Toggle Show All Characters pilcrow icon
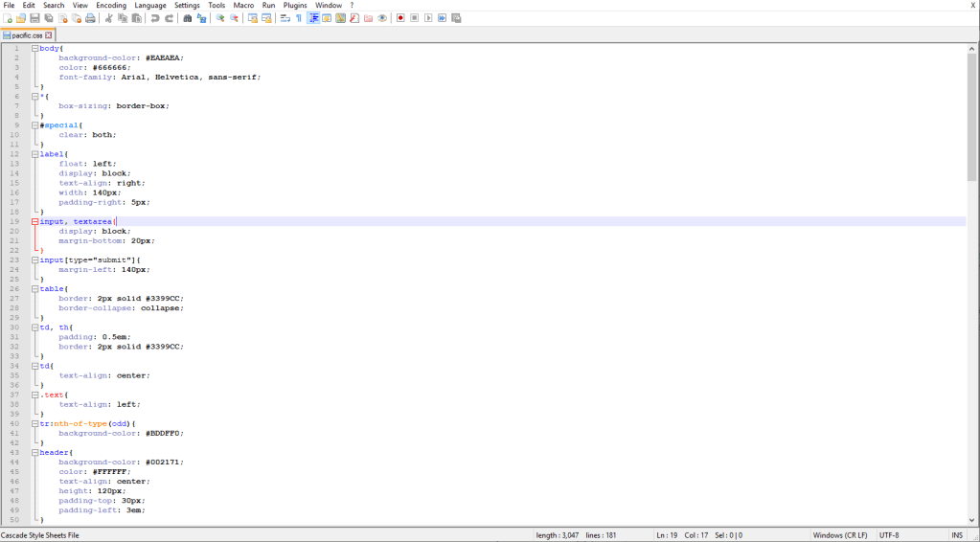This screenshot has height=542, width=980. tap(299, 18)
